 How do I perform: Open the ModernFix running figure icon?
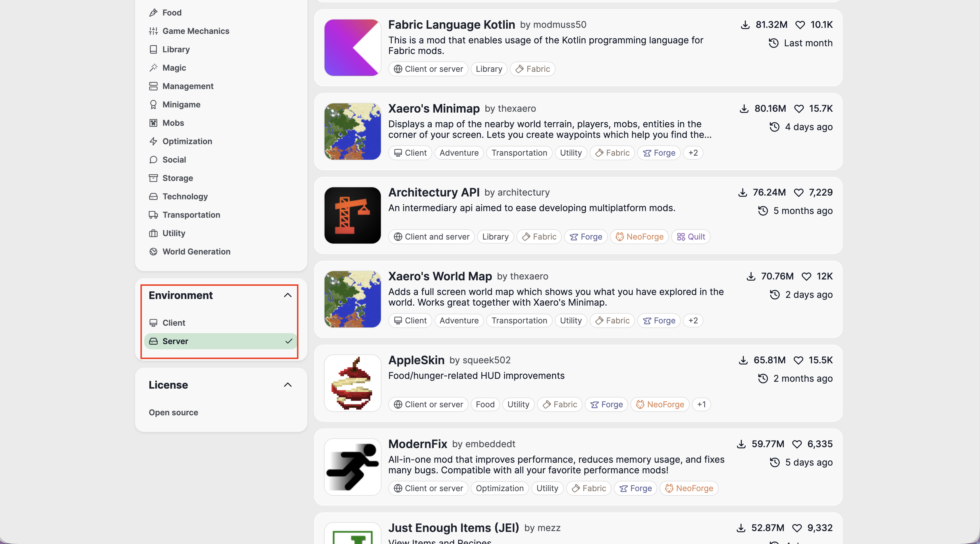(353, 467)
